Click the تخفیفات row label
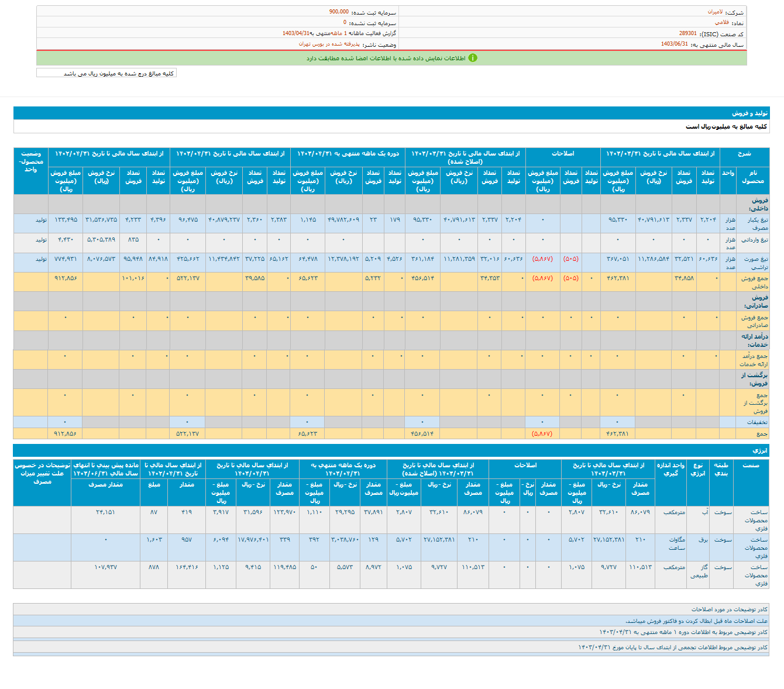Viewport: 784px width, 689px height. click(x=757, y=422)
